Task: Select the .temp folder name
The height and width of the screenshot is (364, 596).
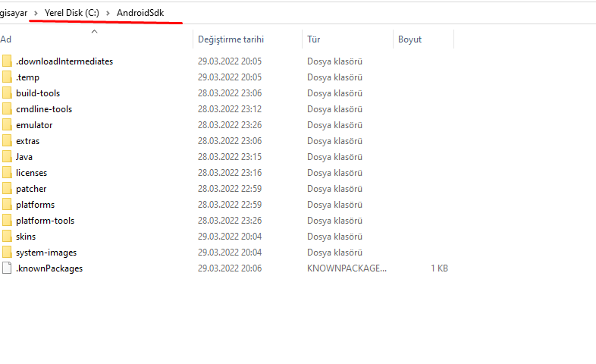Action: point(28,77)
